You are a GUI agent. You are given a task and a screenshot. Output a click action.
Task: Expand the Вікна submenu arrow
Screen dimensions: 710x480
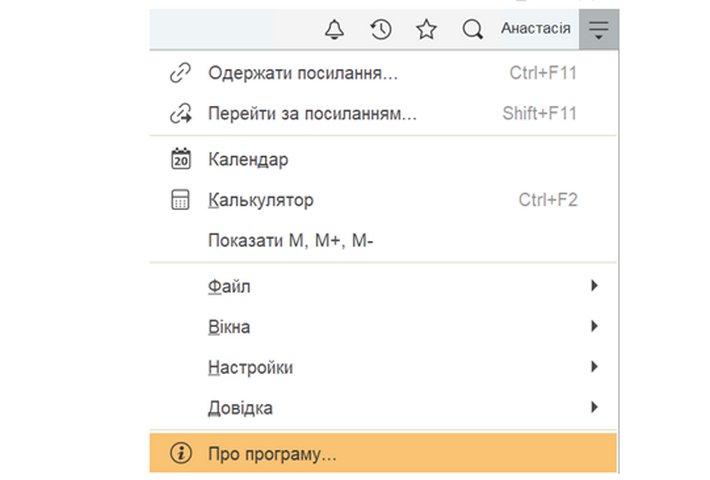[x=594, y=326]
